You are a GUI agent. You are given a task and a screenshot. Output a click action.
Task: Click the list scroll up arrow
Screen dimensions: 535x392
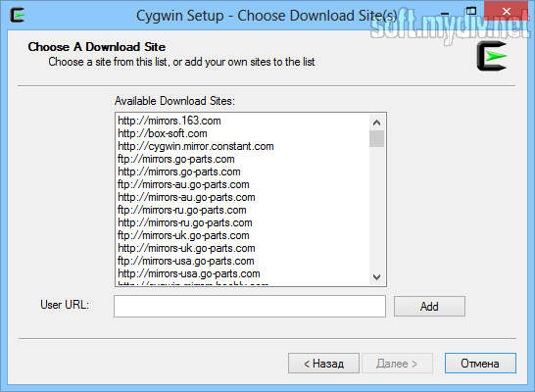pos(376,122)
